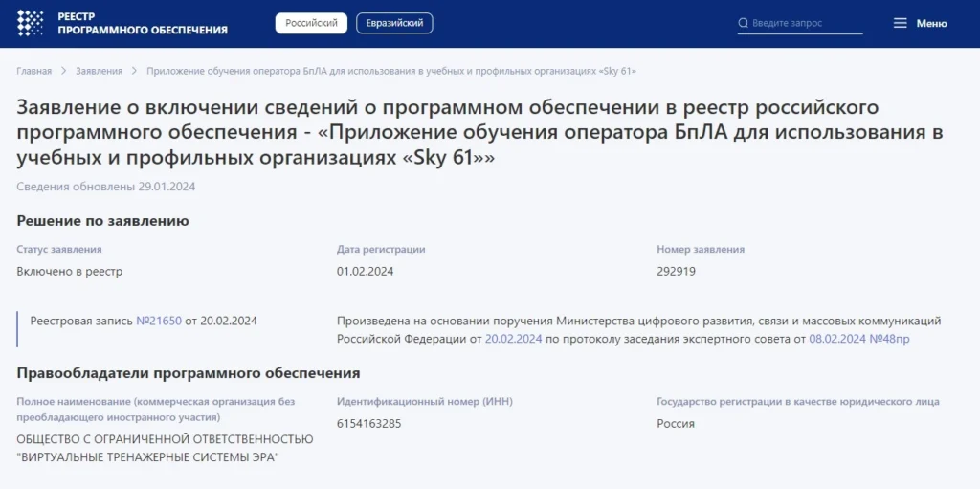Click 'Реестр программного обеспечения' header title
The image size is (980, 489).
tap(143, 23)
